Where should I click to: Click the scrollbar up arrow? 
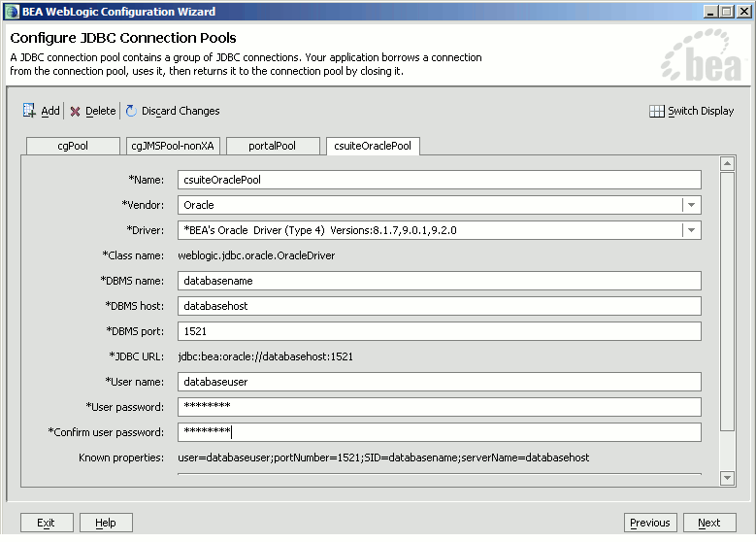727,163
